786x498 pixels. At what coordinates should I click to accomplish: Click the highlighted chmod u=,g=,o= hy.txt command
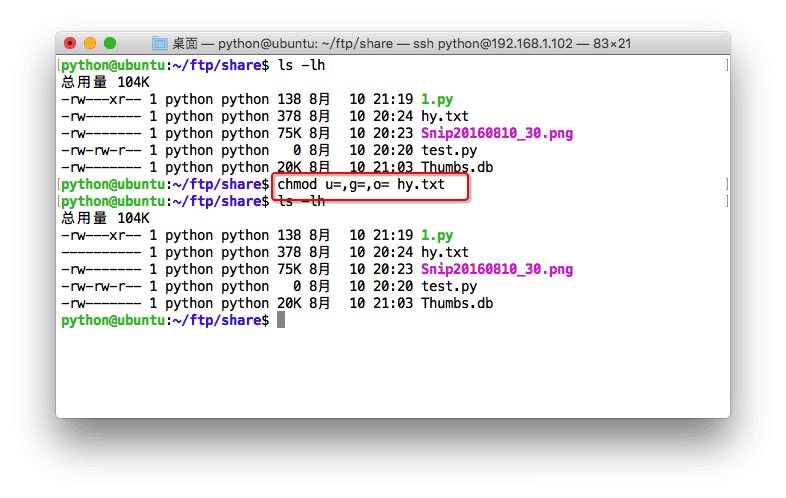coord(360,185)
